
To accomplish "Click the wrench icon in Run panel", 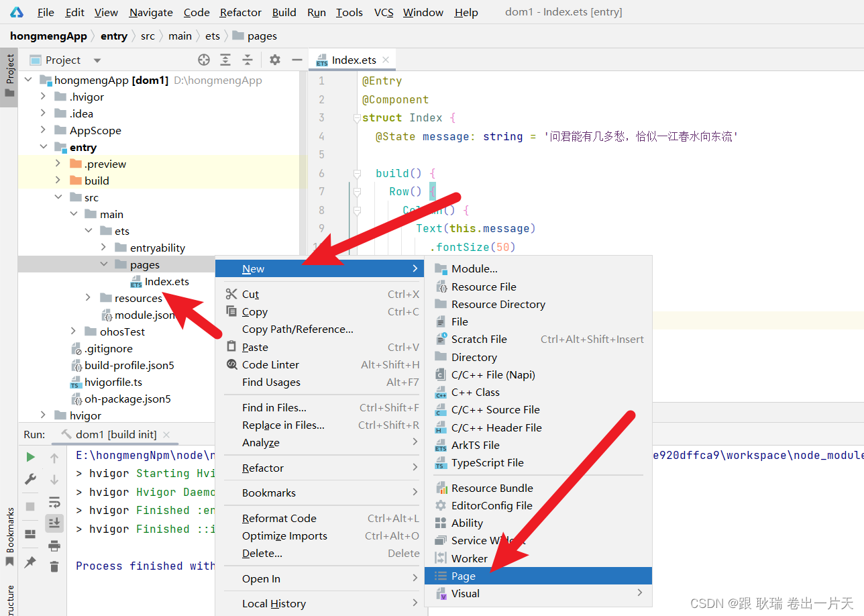I will click(30, 479).
